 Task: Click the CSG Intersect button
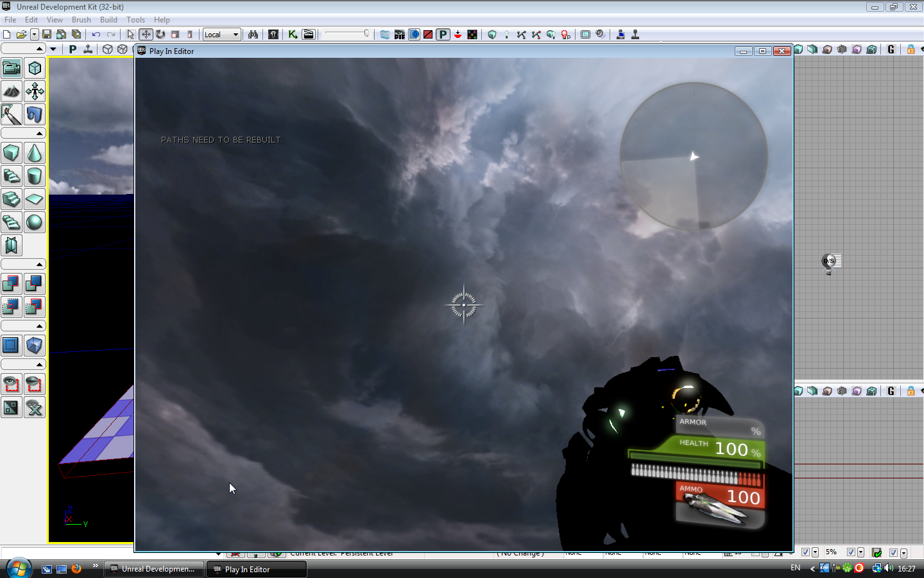click(12, 307)
